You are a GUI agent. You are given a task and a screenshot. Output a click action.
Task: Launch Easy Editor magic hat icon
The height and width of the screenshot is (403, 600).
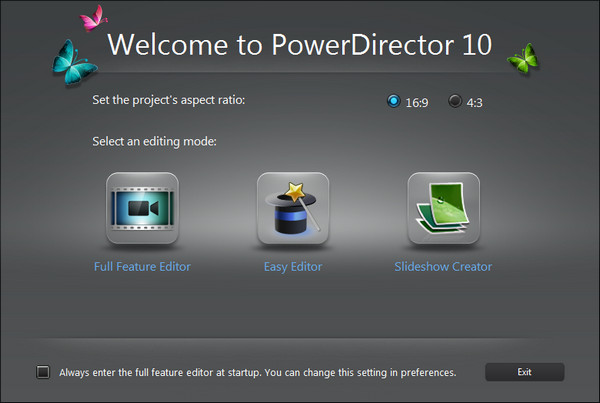point(293,208)
